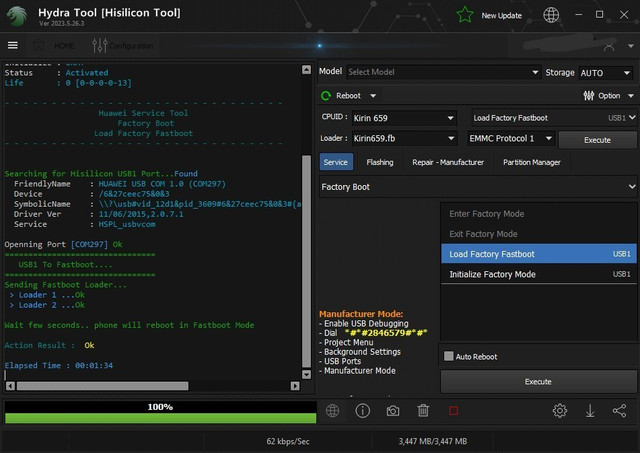
Task: Toggle the Auto Reboot checkbox
Action: click(x=449, y=356)
